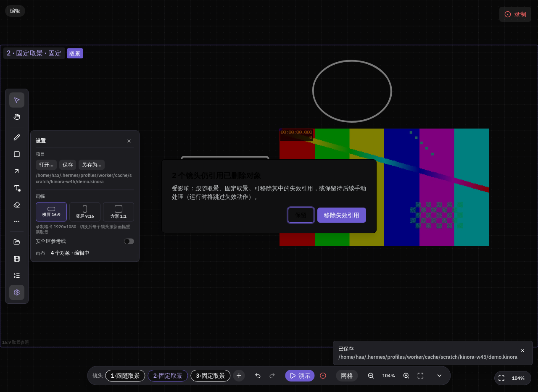Image resolution: width=538 pixels, height=392 pixels.
Task: Select the eraser tool
Action: coord(17,205)
